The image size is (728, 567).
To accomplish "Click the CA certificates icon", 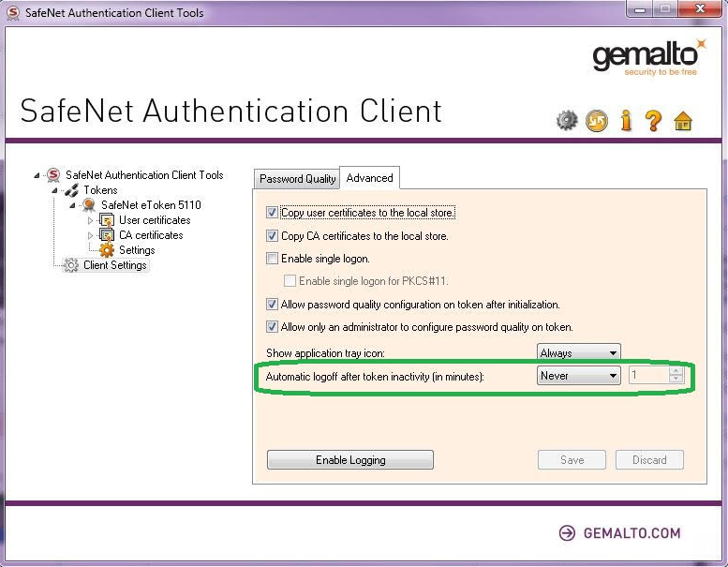I will pyautogui.click(x=107, y=235).
